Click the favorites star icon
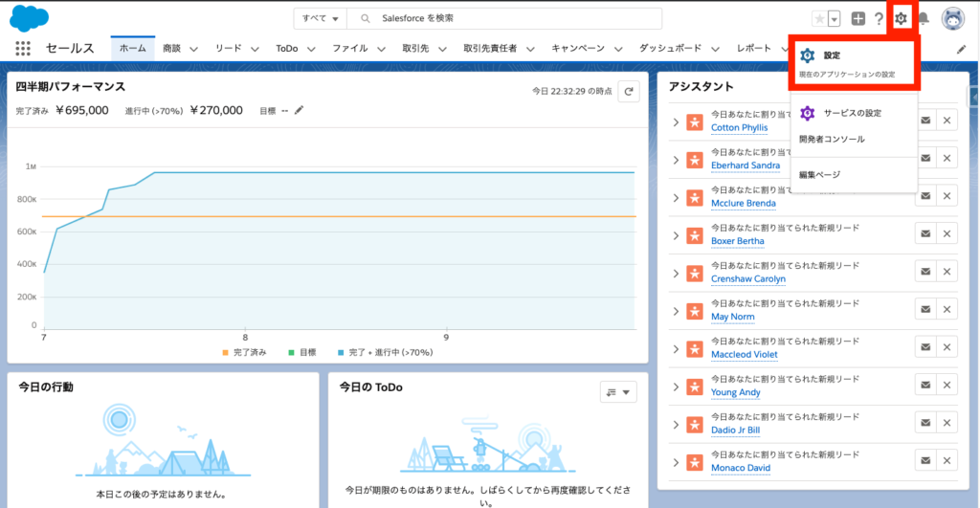Screen dimensions: 980x508 819,19
